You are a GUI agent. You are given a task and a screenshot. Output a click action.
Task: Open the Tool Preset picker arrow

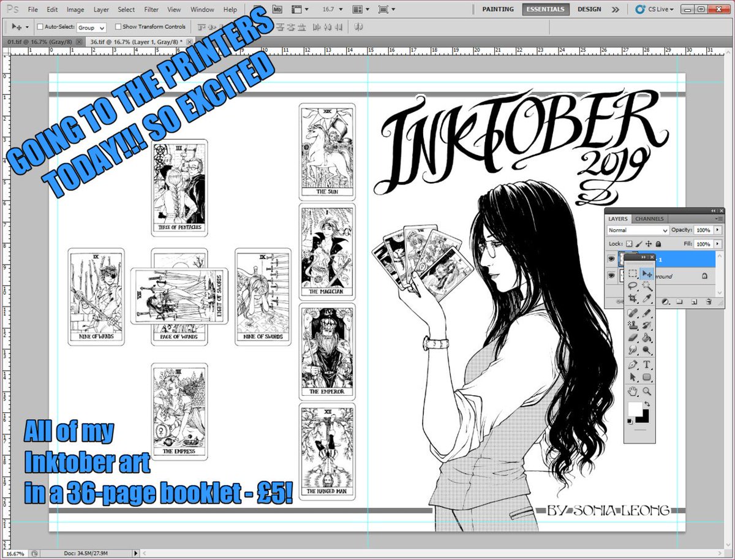(27, 27)
